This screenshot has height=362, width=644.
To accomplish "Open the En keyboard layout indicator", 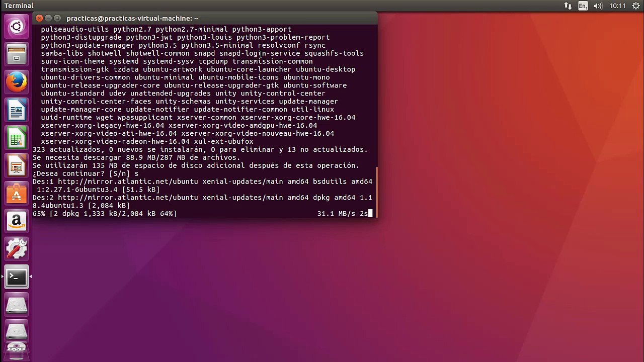I will (x=583, y=6).
